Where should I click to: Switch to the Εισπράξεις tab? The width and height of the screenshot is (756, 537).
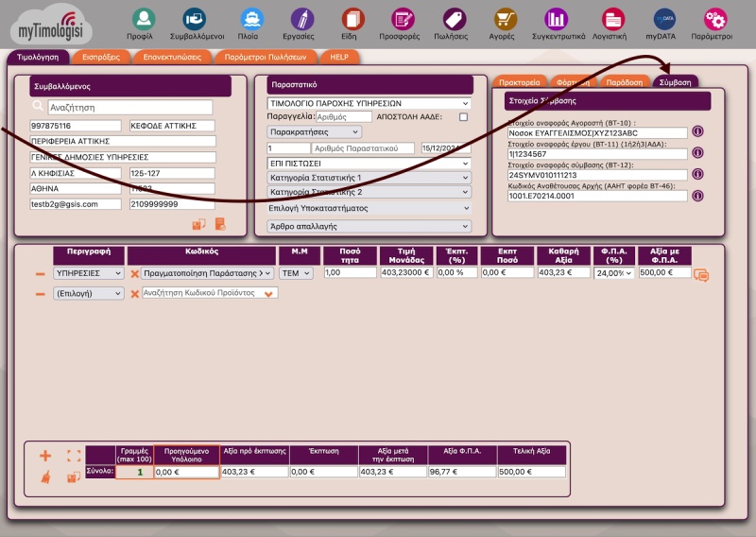(x=100, y=57)
